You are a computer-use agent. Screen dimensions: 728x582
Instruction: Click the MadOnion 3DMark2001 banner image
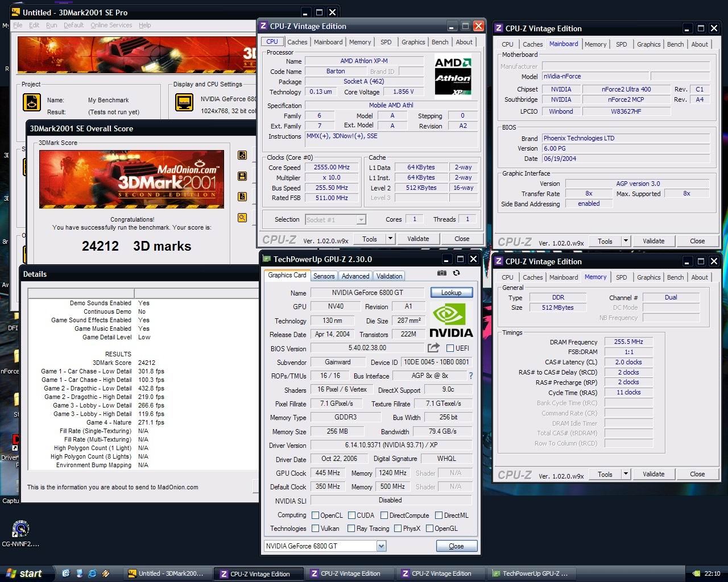[131, 179]
